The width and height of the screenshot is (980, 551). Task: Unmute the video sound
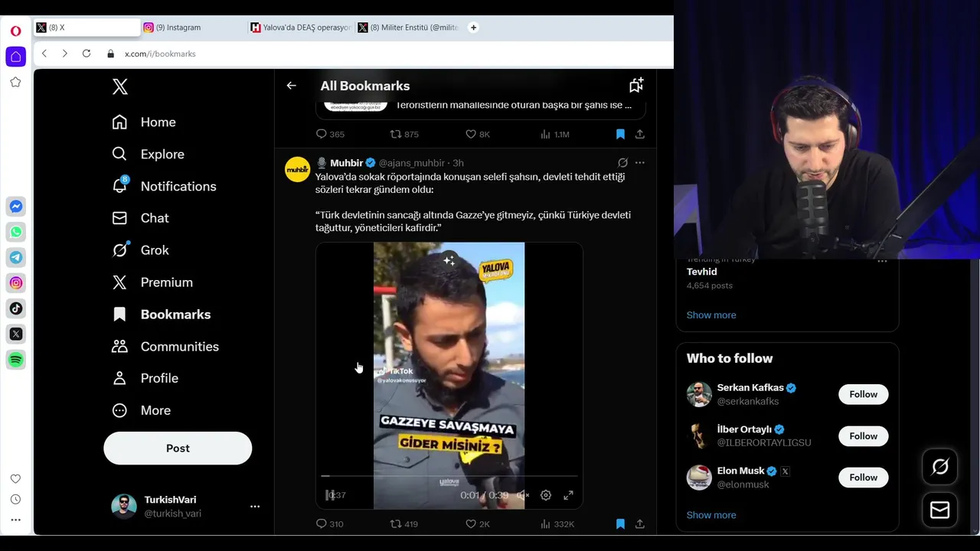tap(523, 495)
